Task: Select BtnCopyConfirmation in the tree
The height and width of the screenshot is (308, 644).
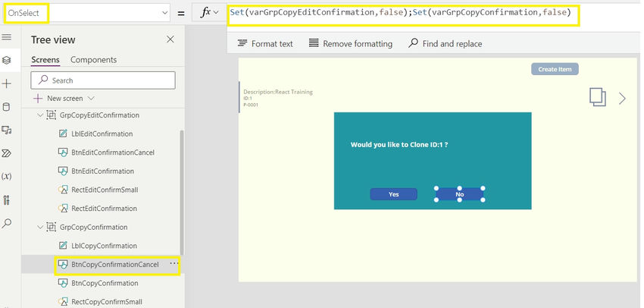Action: [x=105, y=283]
